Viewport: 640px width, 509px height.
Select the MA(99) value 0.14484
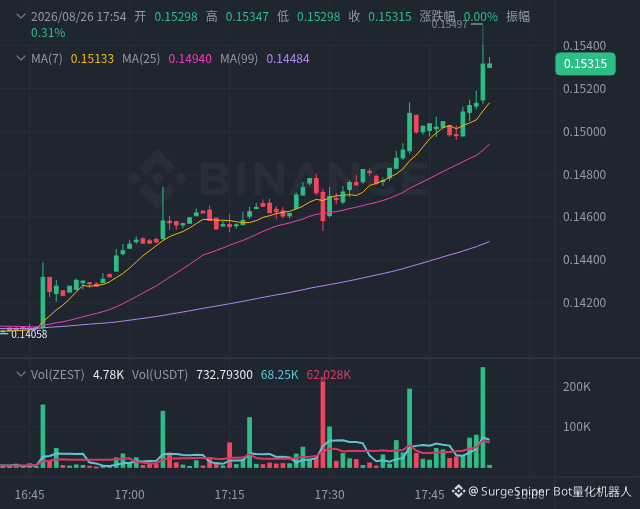288,59
